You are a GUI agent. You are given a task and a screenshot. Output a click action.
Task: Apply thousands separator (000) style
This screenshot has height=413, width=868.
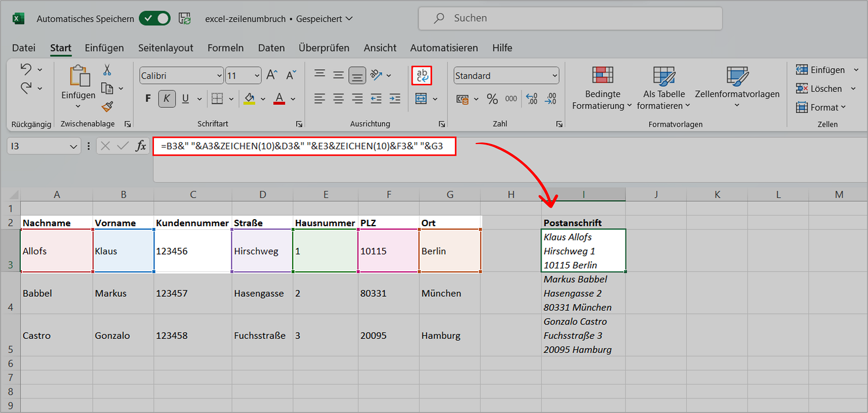pos(511,99)
